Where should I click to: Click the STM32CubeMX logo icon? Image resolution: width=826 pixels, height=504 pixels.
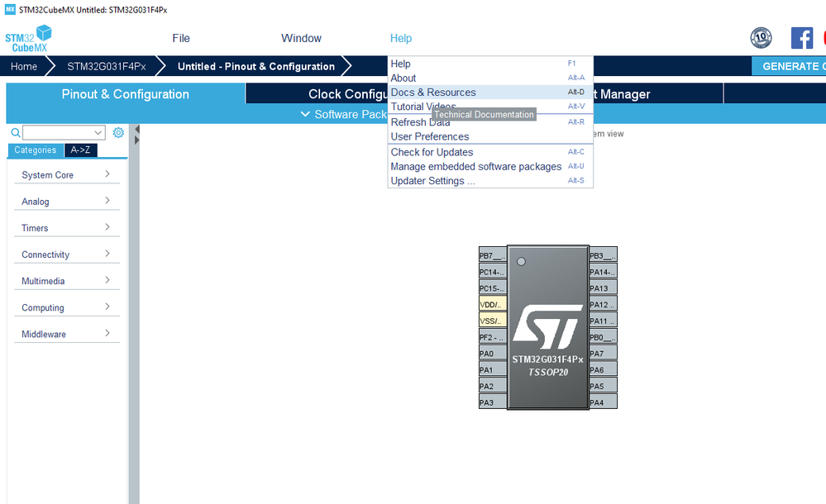point(28,39)
